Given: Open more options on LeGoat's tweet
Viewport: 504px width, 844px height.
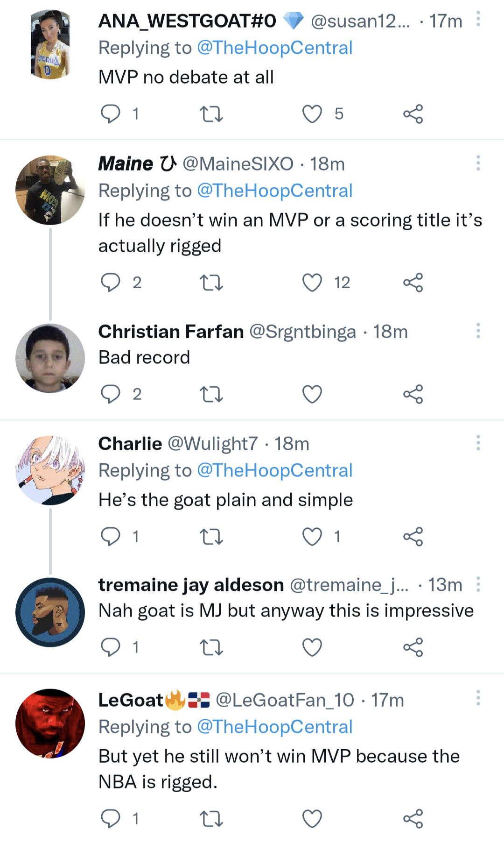Looking at the screenshot, I should 478,698.
